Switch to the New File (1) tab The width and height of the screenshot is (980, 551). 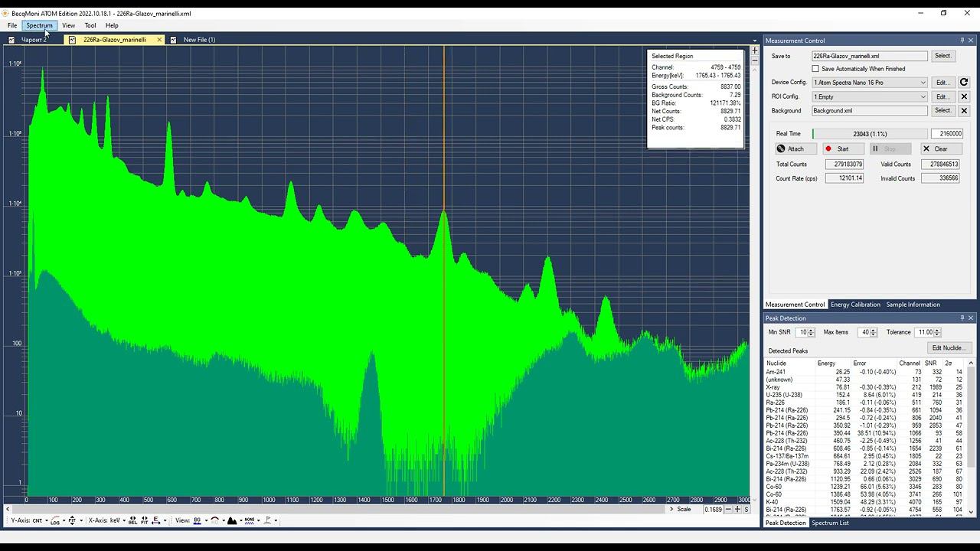pos(199,40)
